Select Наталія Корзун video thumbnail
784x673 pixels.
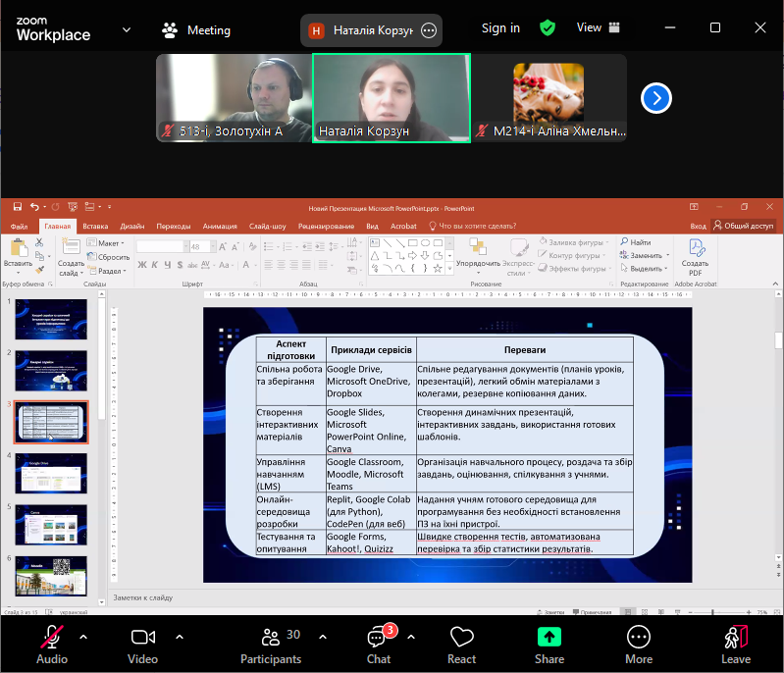(x=391, y=97)
